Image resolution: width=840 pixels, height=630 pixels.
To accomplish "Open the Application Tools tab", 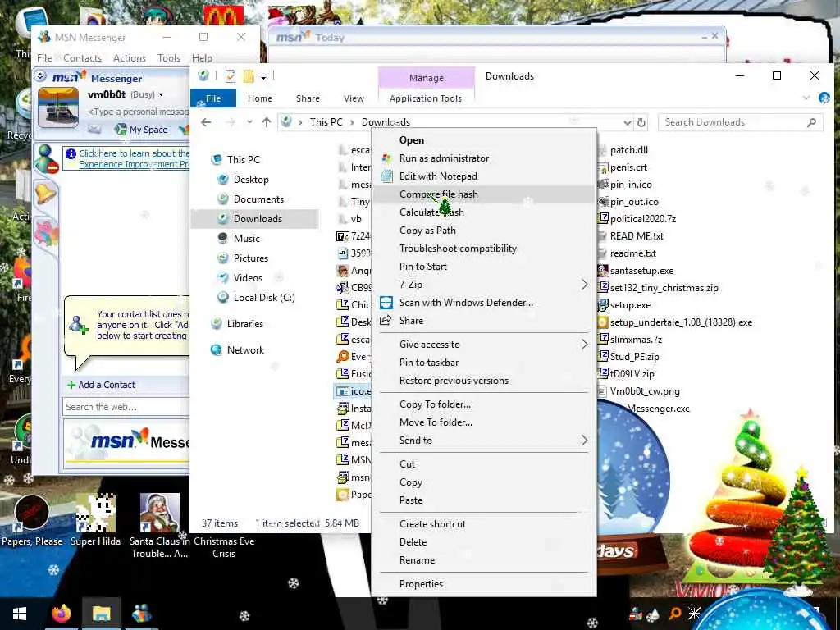I will point(426,98).
